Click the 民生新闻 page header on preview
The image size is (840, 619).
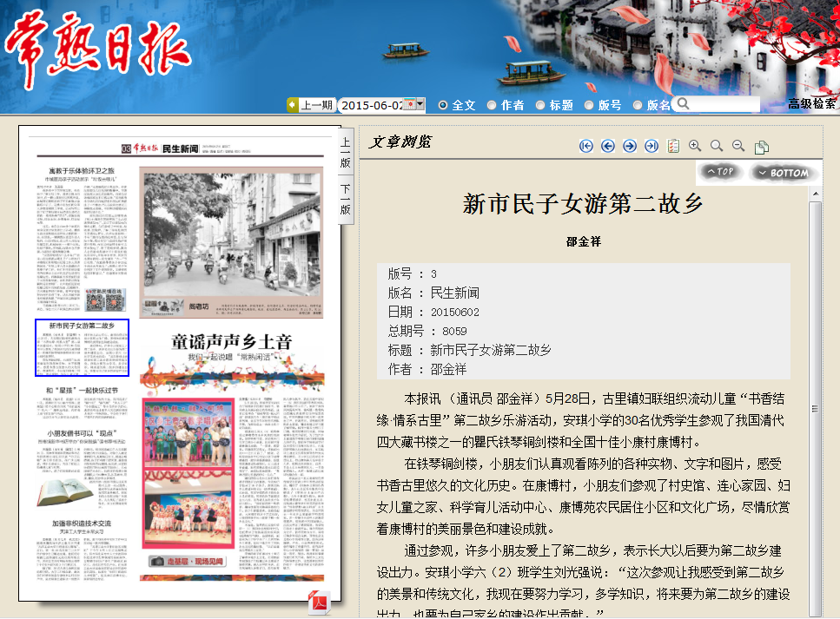[x=180, y=148]
